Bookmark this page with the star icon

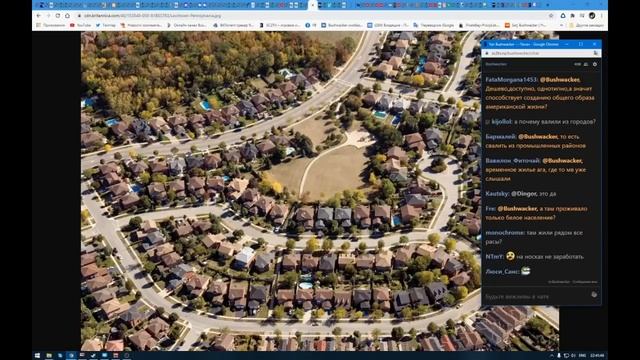coord(551,16)
